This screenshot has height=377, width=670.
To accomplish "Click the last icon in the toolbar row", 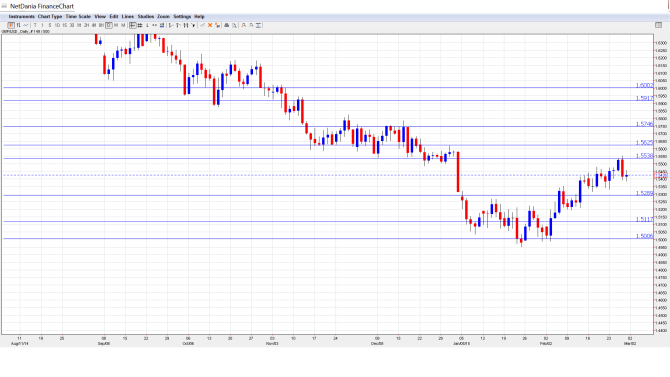I will [x=259, y=25].
